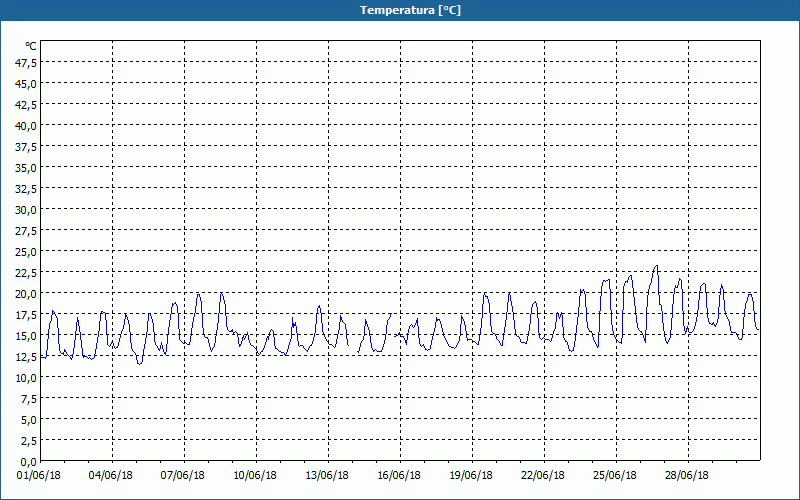Screen dimensions: 800x500
Task: Click the 45,0 y-axis label
Action: [x=26, y=84]
